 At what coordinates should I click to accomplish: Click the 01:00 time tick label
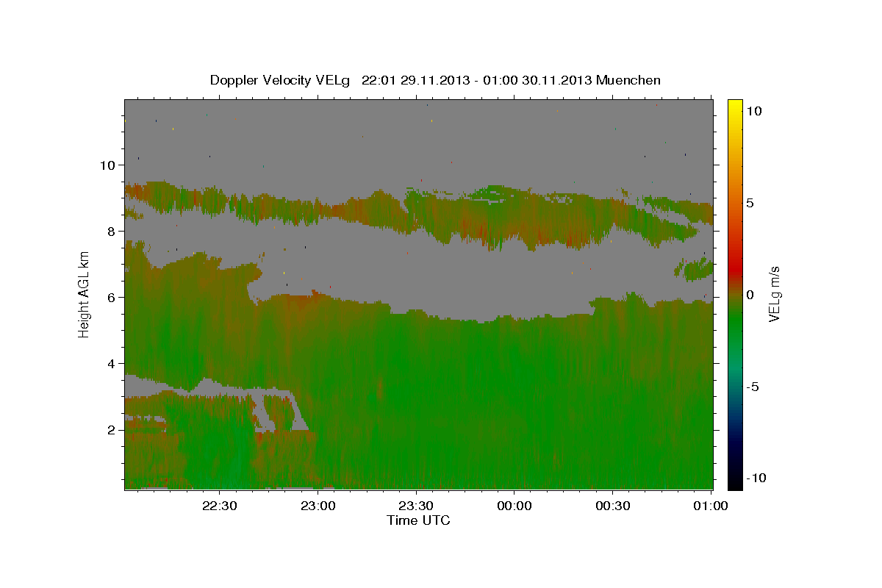[x=711, y=506]
